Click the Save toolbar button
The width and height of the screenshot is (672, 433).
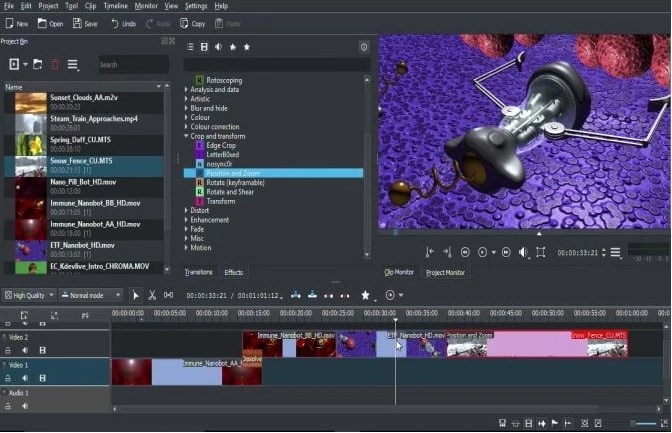(85, 24)
